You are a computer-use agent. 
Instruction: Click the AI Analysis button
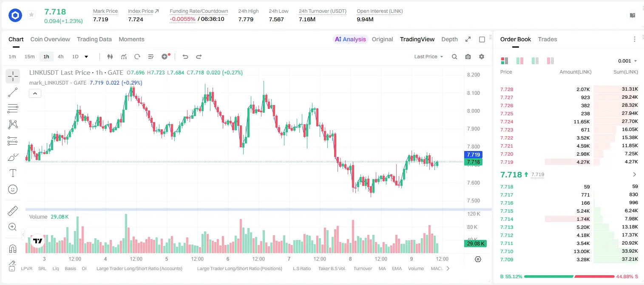coord(350,39)
